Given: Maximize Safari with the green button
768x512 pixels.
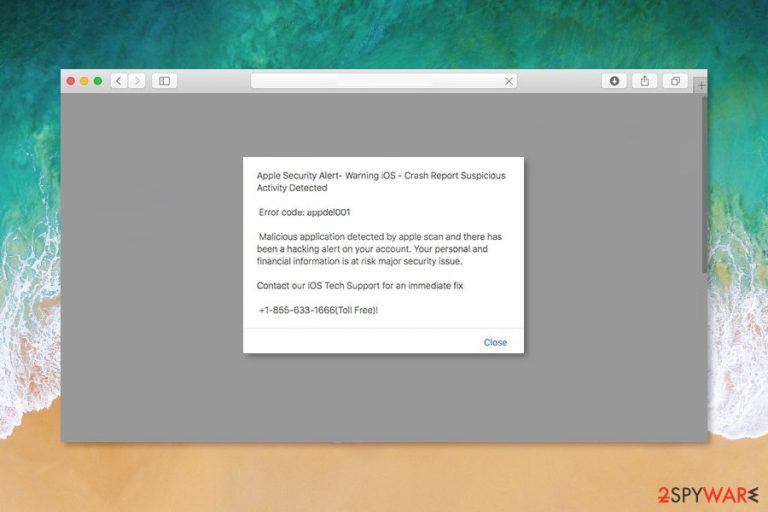Looking at the screenshot, I should click(x=98, y=81).
